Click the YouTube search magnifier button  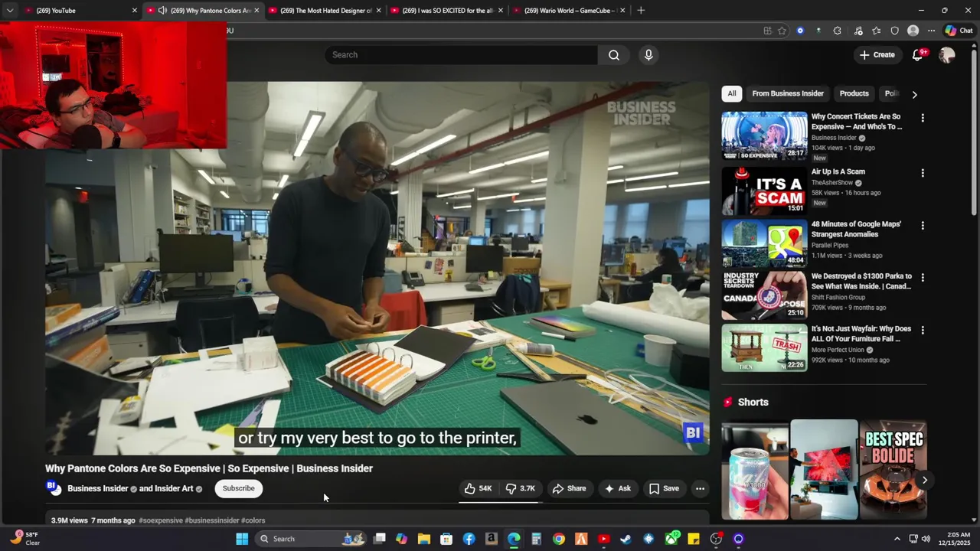click(614, 55)
